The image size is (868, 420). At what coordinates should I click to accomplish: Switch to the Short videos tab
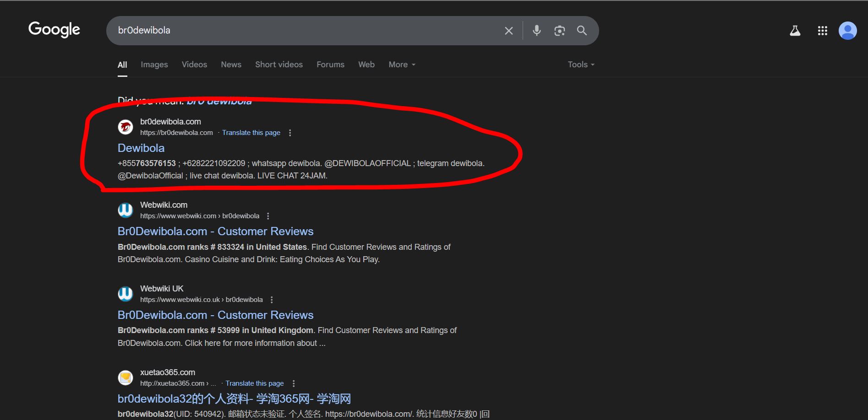pos(278,65)
